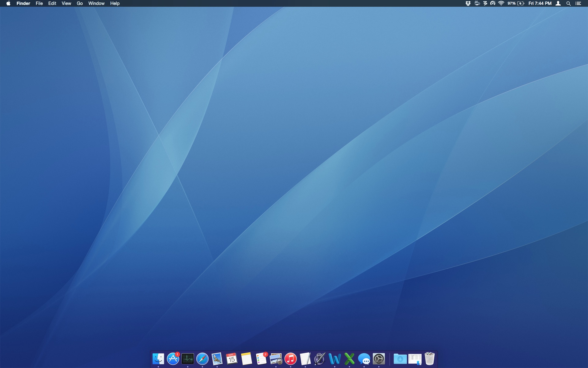The height and width of the screenshot is (368, 588).
Task: Open Reminders with two pending items
Action: click(x=261, y=358)
